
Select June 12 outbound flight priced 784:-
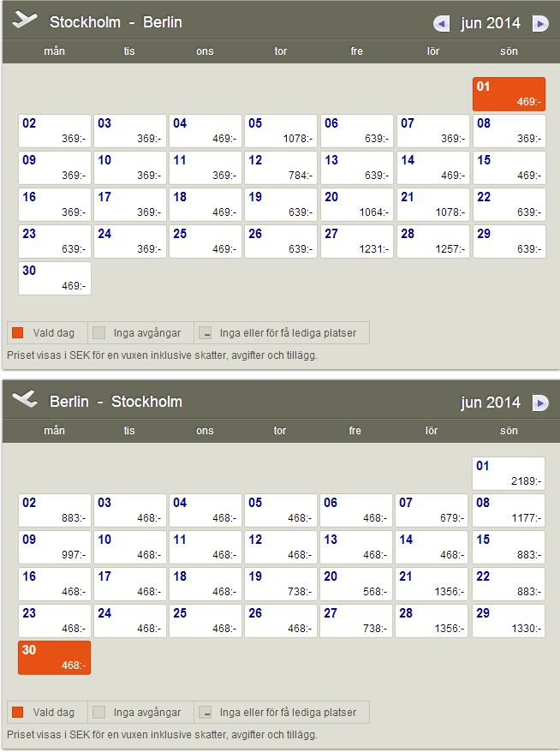click(281, 167)
